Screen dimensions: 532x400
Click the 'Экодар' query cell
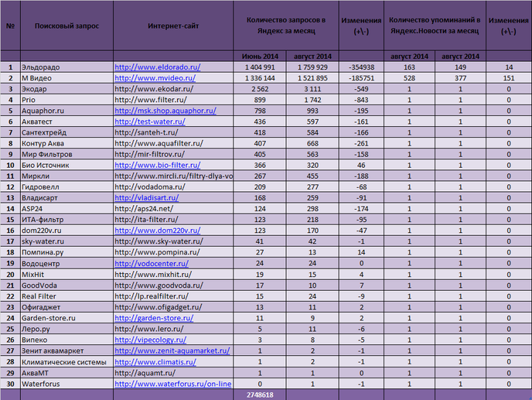click(66, 89)
